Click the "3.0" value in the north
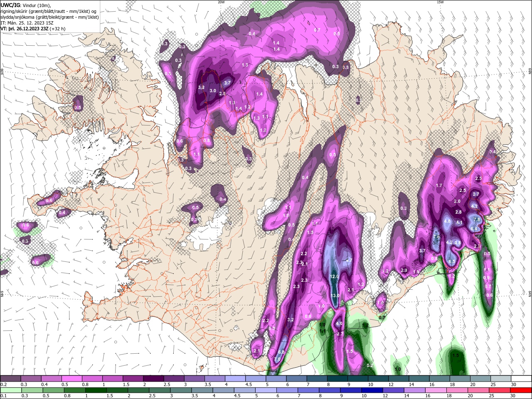The image size is (532, 399). pyautogui.click(x=213, y=91)
